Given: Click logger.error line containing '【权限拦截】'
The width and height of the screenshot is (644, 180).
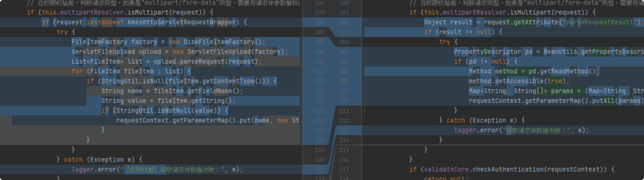Looking at the screenshot, I should [x=157, y=170].
